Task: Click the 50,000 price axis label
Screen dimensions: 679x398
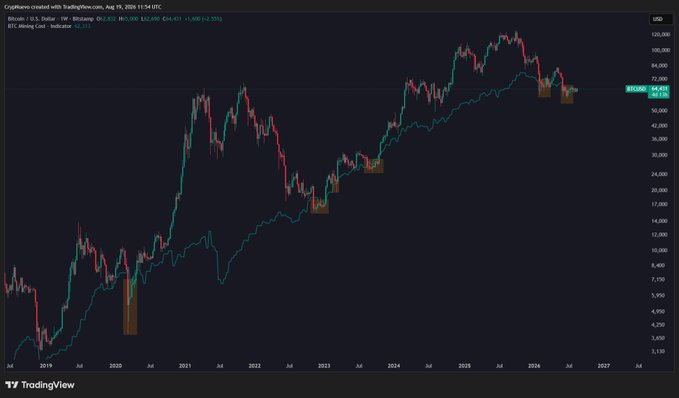Action: [661, 110]
